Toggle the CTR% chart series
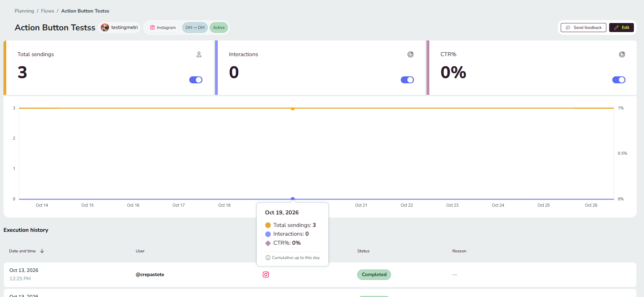This screenshot has width=644, height=297. (619, 80)
